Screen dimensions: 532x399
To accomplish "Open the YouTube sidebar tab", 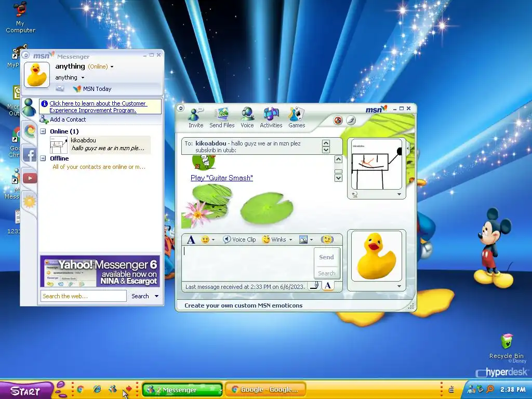I will (30, 178).
